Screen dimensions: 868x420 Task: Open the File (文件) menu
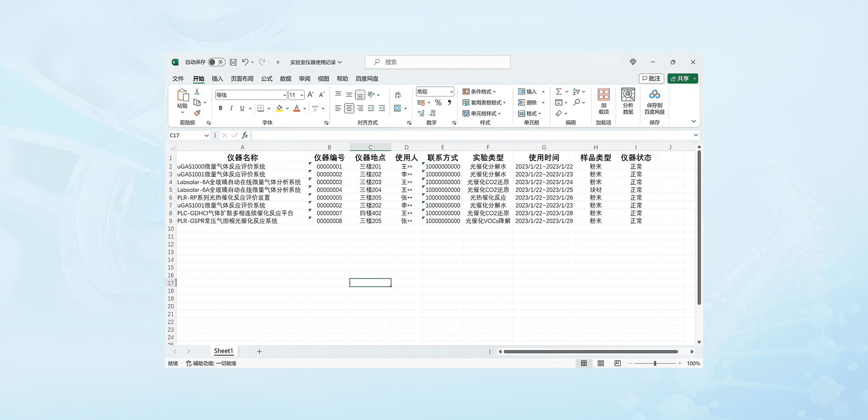(x=178, y=79)
